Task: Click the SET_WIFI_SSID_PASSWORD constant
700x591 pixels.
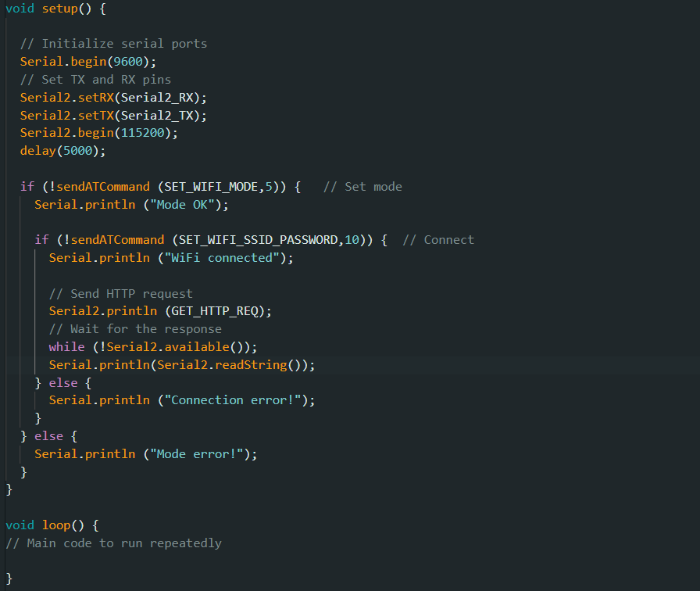Action: pos(255,240)
